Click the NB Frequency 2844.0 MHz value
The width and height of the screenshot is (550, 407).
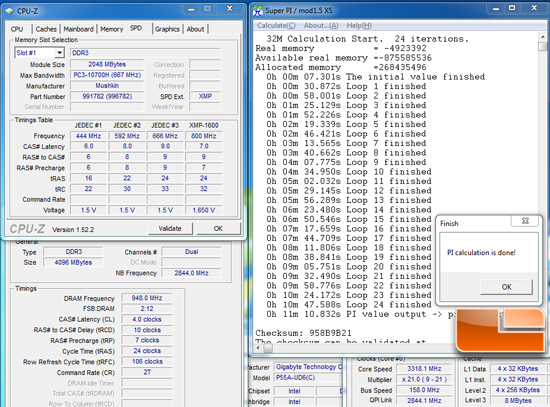(192, 273)
